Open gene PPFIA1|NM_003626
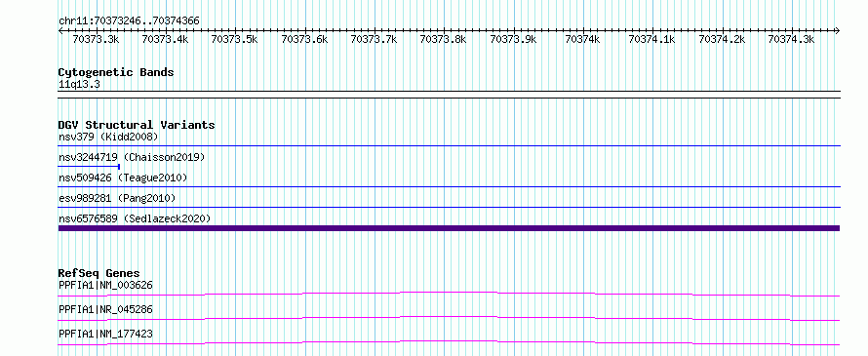868x356 pixels. point(105,285)
